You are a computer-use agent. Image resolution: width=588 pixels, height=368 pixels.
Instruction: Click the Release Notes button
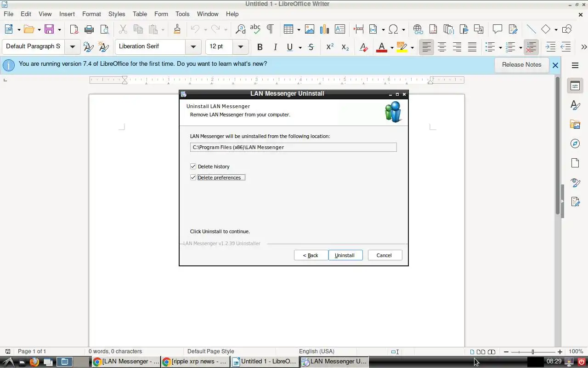pos(521,65)
